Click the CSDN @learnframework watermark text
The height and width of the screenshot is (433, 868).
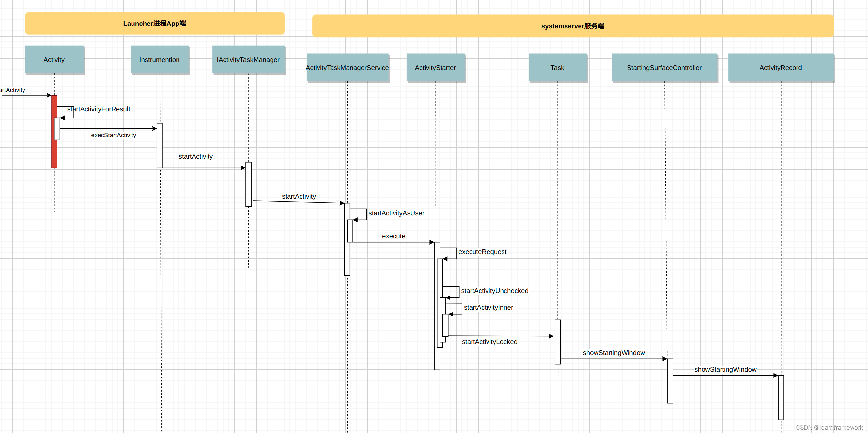coord(829,427)
